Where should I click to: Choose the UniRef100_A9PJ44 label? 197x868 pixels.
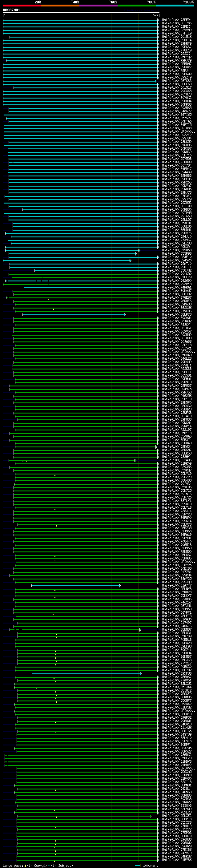point(177,71)
